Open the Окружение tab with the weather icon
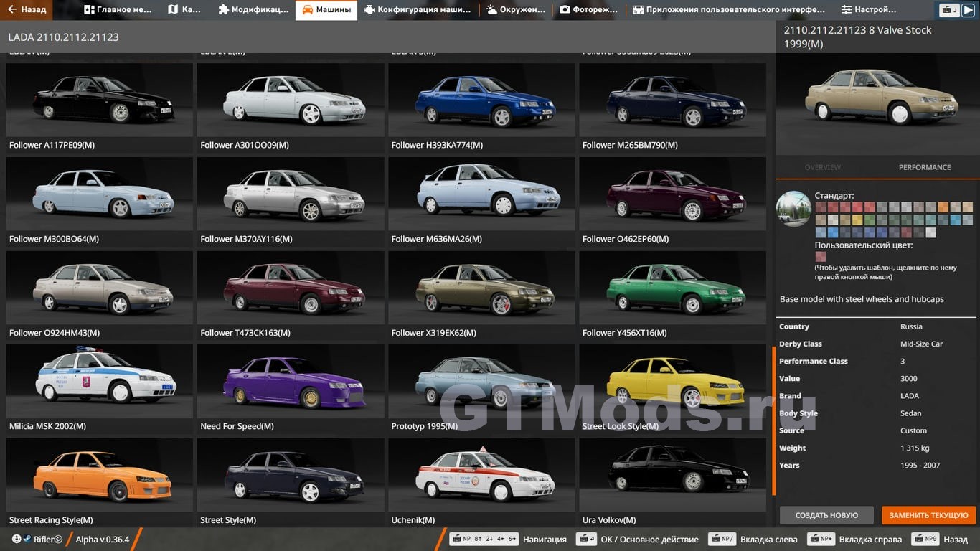Screen dimensions: 980x551 pos(515,10)
